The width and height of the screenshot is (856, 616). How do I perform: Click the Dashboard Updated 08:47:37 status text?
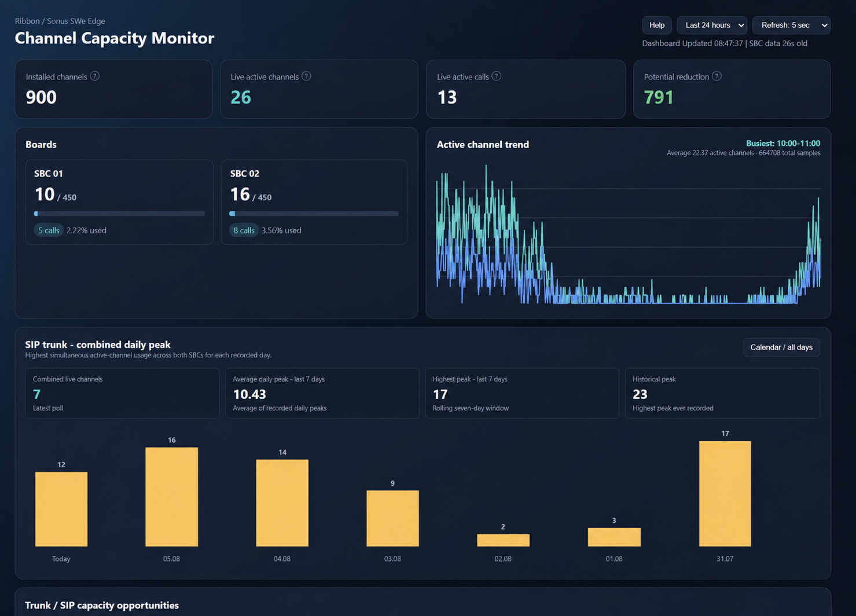click(x=693, y=43)
